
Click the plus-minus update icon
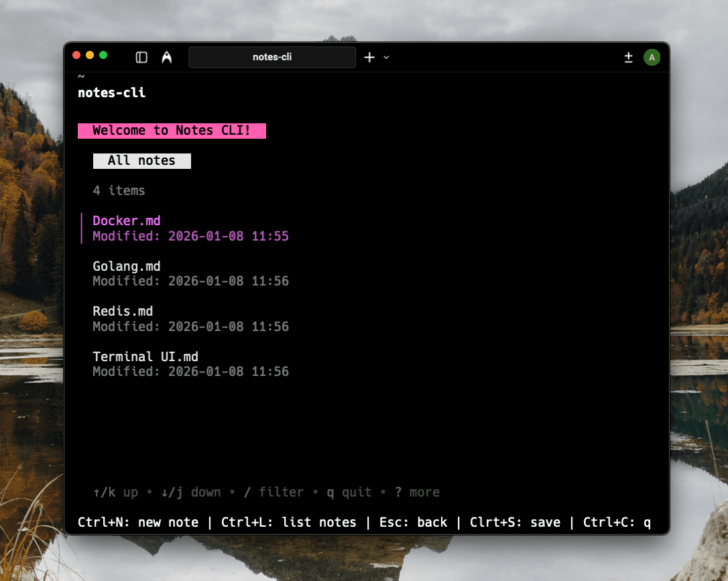pyautogui.click(x=628, y=57)
